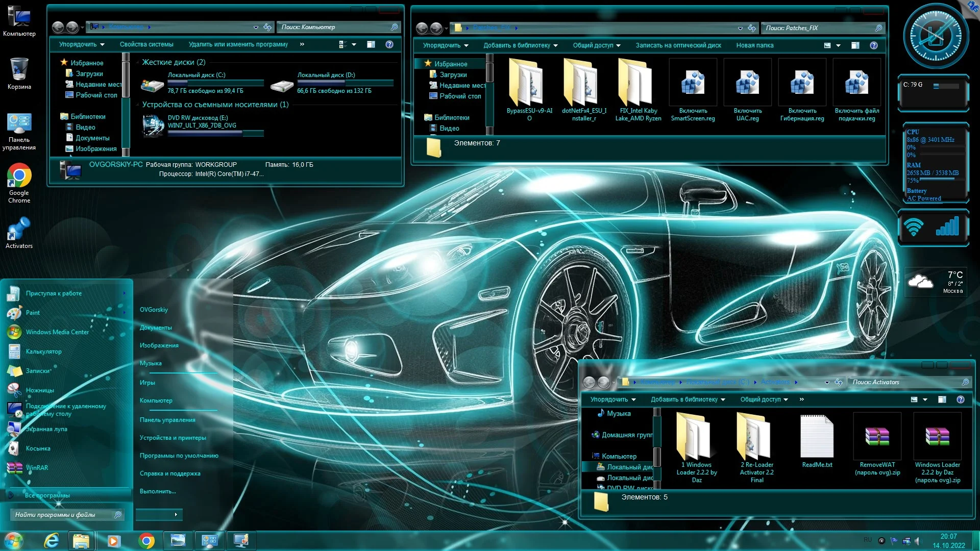Expand Упорядочить dropdown in Computer window

(82, 44)
